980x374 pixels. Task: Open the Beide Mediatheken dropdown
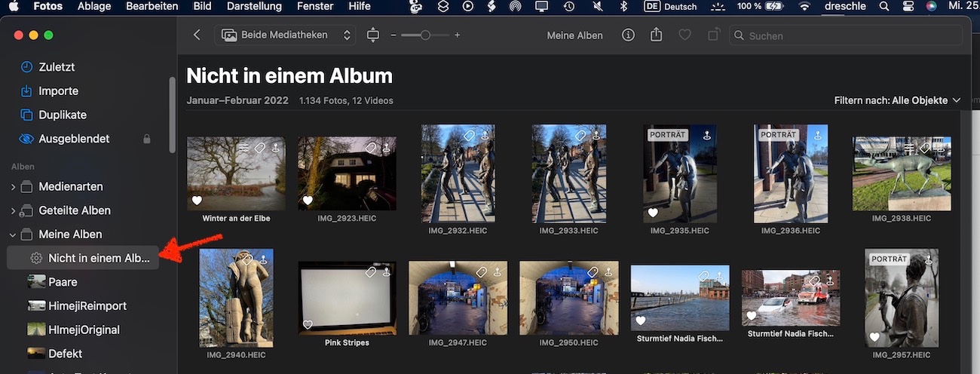coord(286,35)
